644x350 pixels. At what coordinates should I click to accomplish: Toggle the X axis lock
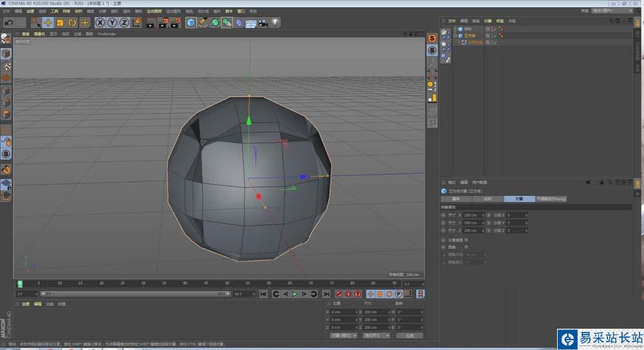(100, 23)
